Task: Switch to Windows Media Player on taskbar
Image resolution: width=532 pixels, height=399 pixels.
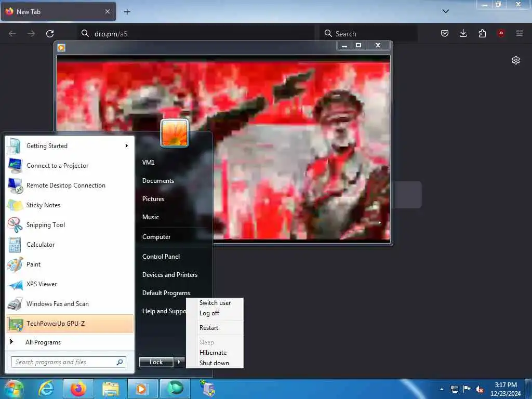Action: 142,389
